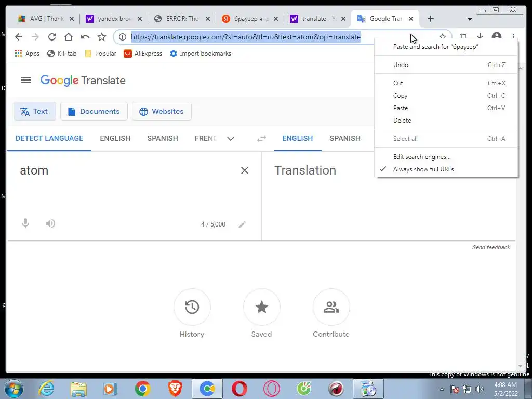Select Paste in the context menu
532x399 pixels.
[446, 108]
